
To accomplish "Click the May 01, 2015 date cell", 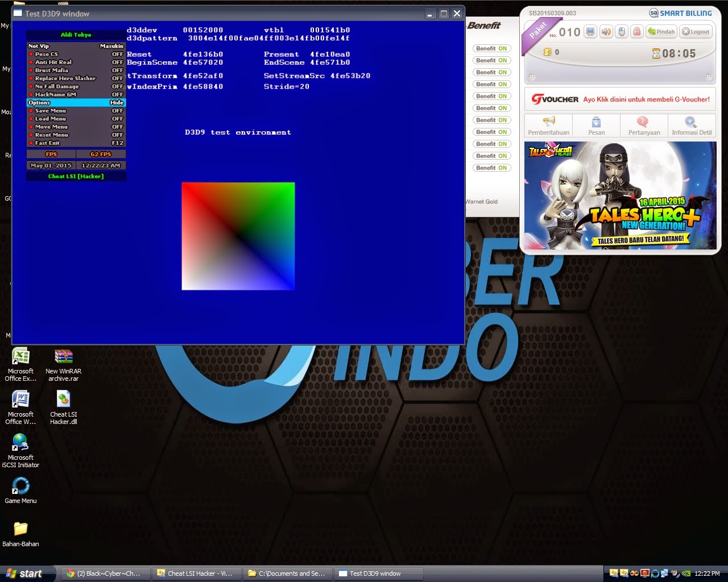I will (x=51, y=165).
